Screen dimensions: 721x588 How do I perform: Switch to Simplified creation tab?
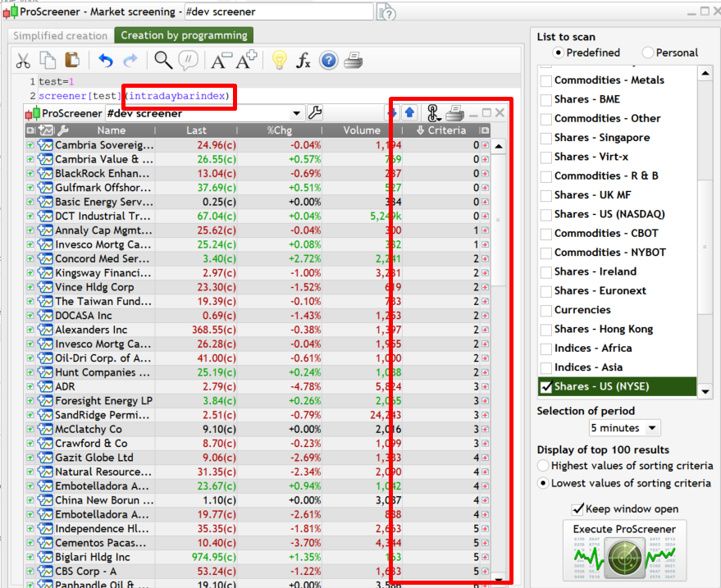point(60,36)
